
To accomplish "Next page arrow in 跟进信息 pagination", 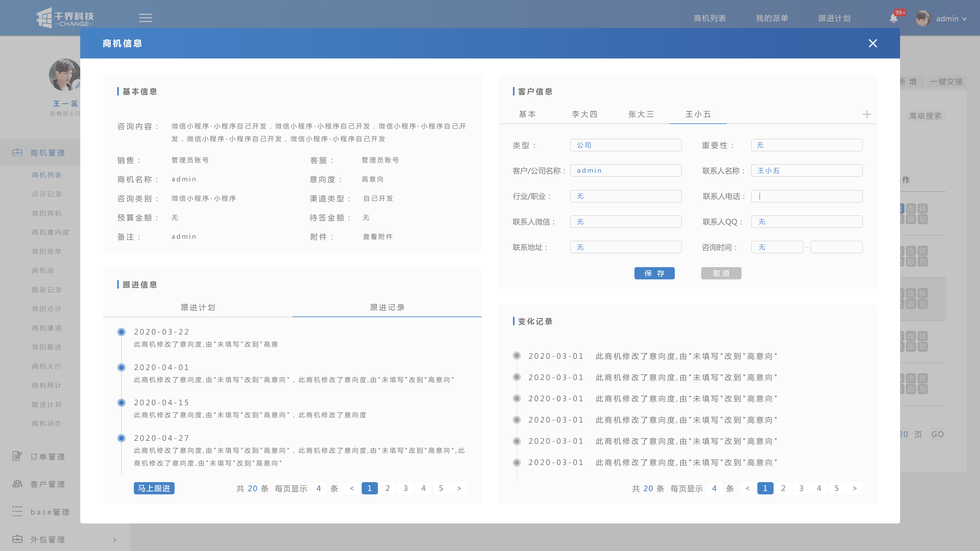I will 459,488.
